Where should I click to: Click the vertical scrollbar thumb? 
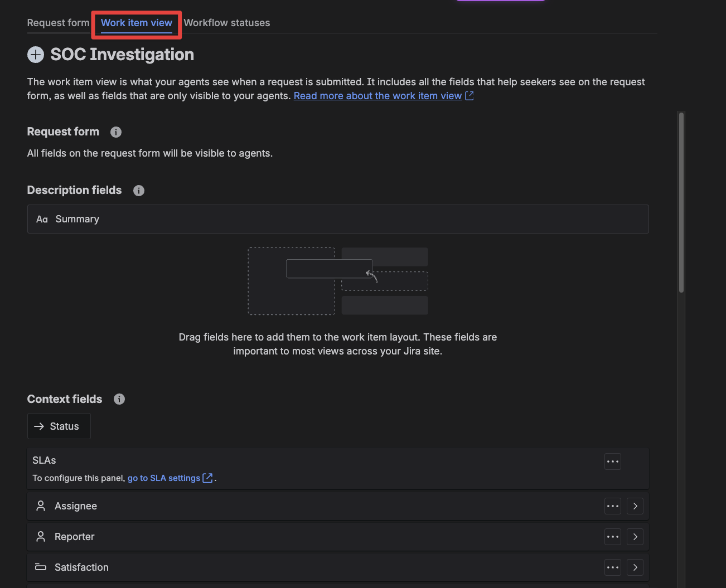pos(681,202)
